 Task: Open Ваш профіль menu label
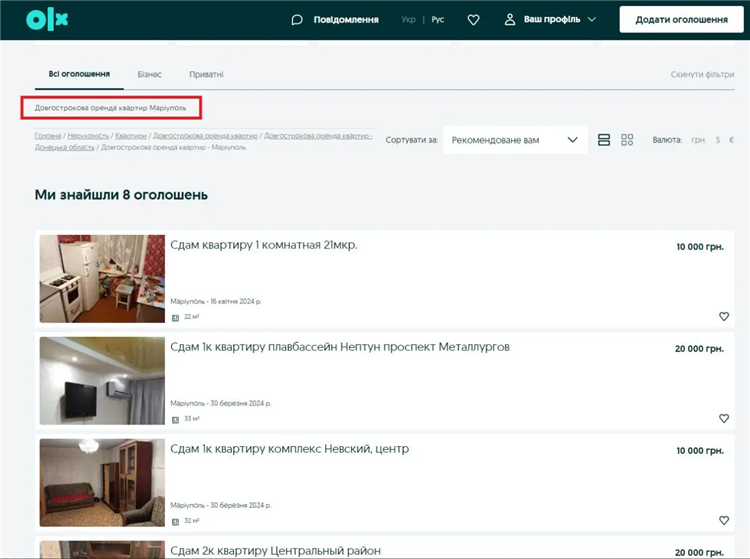pyautogui.click(x=552, y=20)
